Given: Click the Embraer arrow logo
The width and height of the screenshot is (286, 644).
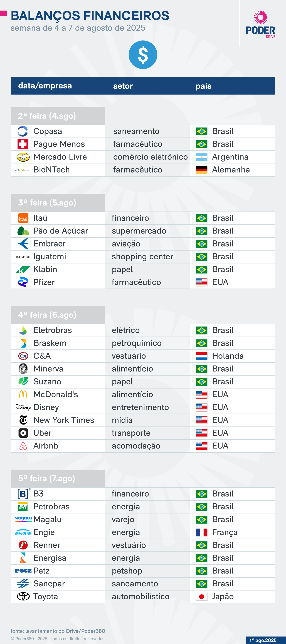Looking at the screenshot, I should [x=23, y=244].
